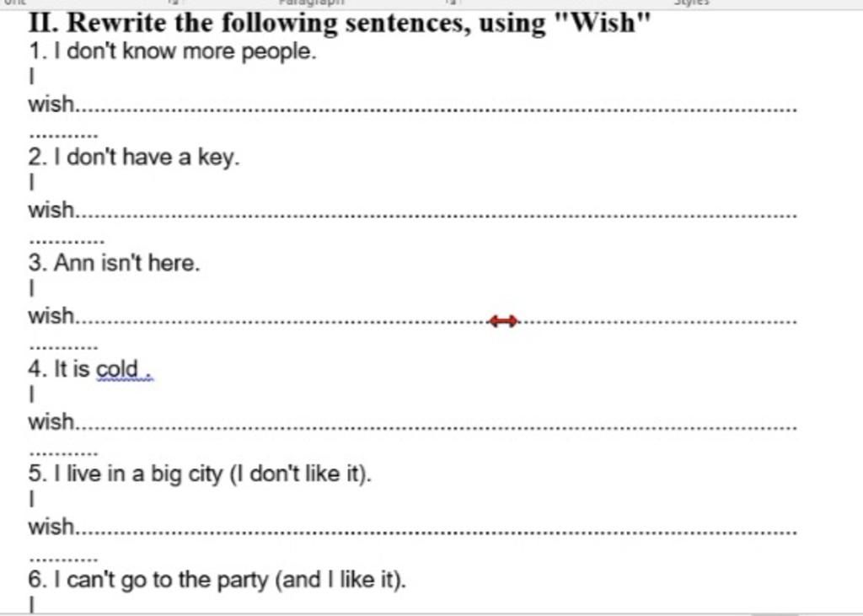Click the long dotted answer line for sentence 4
The image size is (863, 616).
[x=437, y=427]
